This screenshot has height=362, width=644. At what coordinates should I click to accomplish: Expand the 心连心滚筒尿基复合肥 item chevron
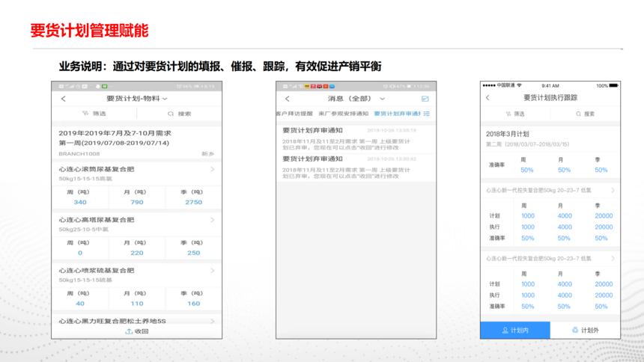pyautogui.click(x=213, y=170)
